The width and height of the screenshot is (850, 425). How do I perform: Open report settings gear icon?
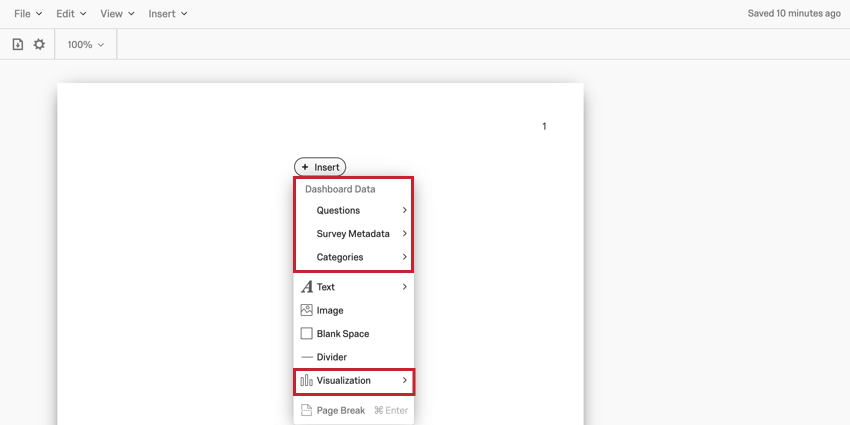39,44
